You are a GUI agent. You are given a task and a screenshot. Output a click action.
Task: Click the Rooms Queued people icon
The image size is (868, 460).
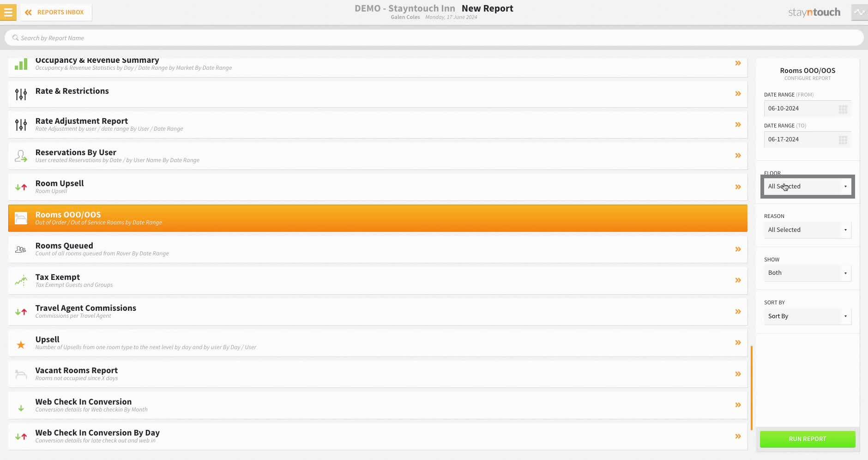21,249
